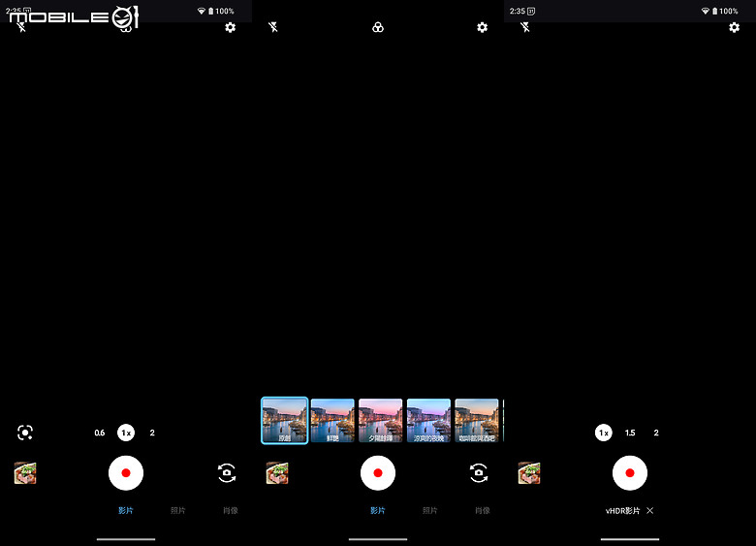Tap calendar notification icon beside 2:35 on vHDR screen
This screenshot has height=546, width=756.
click(531, 11)
